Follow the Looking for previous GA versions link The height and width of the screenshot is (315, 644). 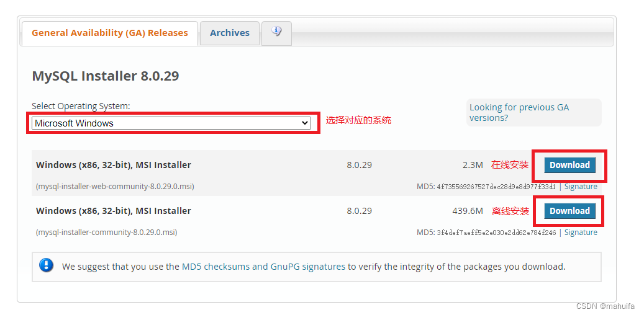[519, 112]
